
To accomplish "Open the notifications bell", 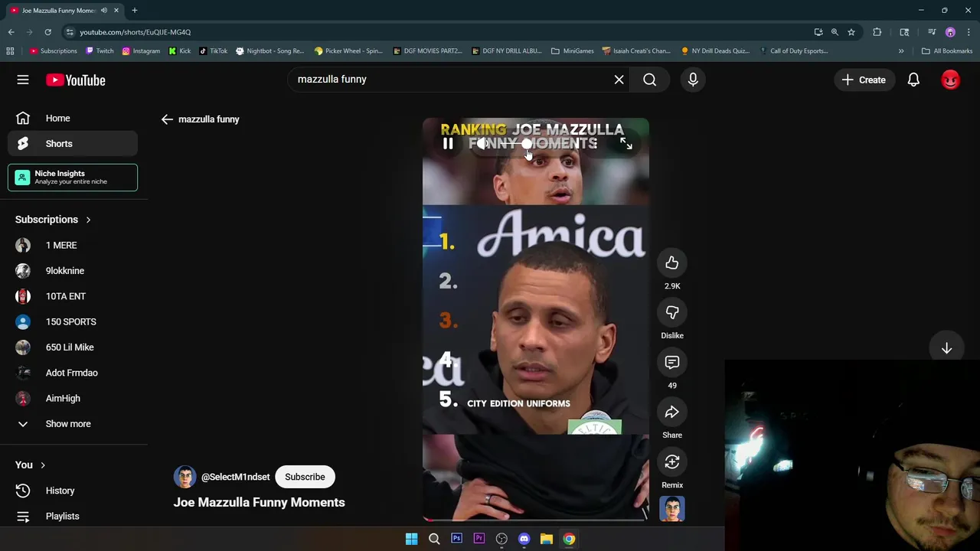I will [913, 80].
